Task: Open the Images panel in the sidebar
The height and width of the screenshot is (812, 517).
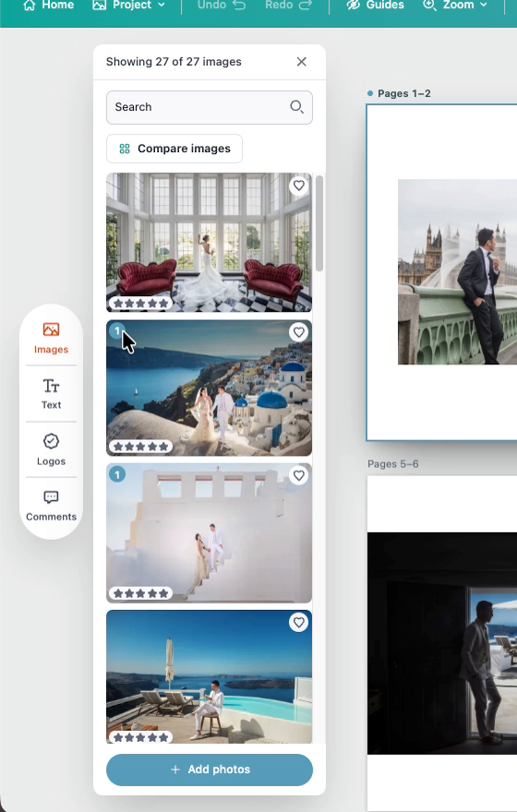Action: 51,338
